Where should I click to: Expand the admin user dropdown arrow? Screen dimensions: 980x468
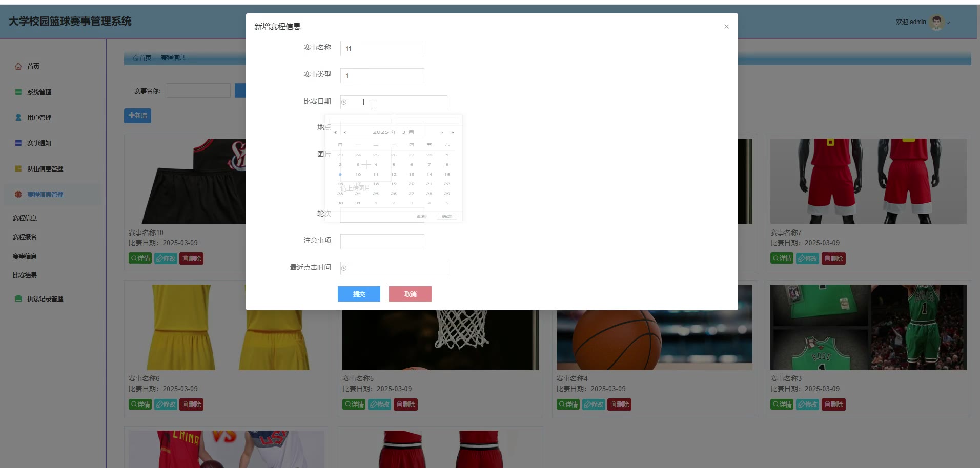[949, 23]
